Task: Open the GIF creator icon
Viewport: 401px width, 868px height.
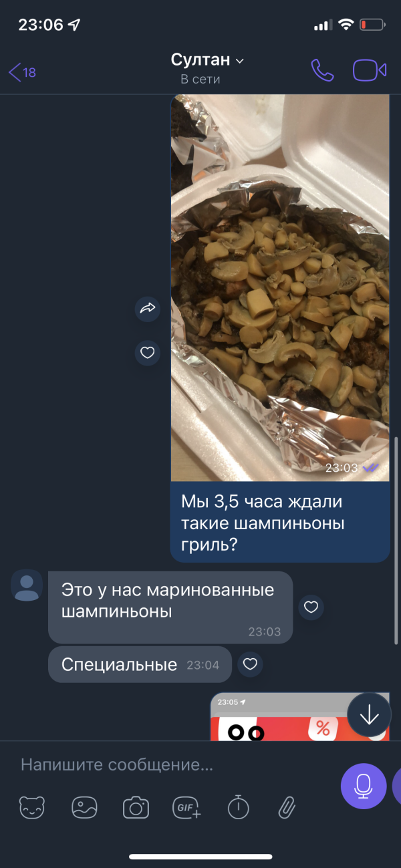Action: (187, 808)
